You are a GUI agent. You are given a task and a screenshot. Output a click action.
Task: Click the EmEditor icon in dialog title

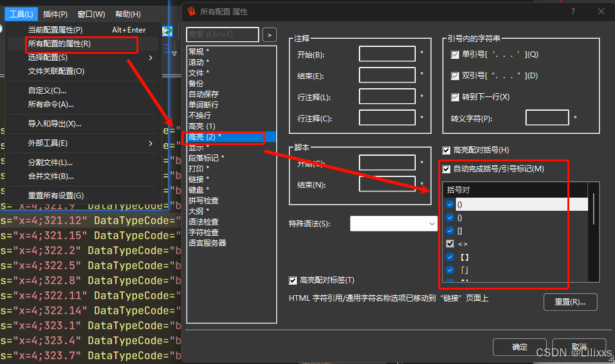pos(192,11)
